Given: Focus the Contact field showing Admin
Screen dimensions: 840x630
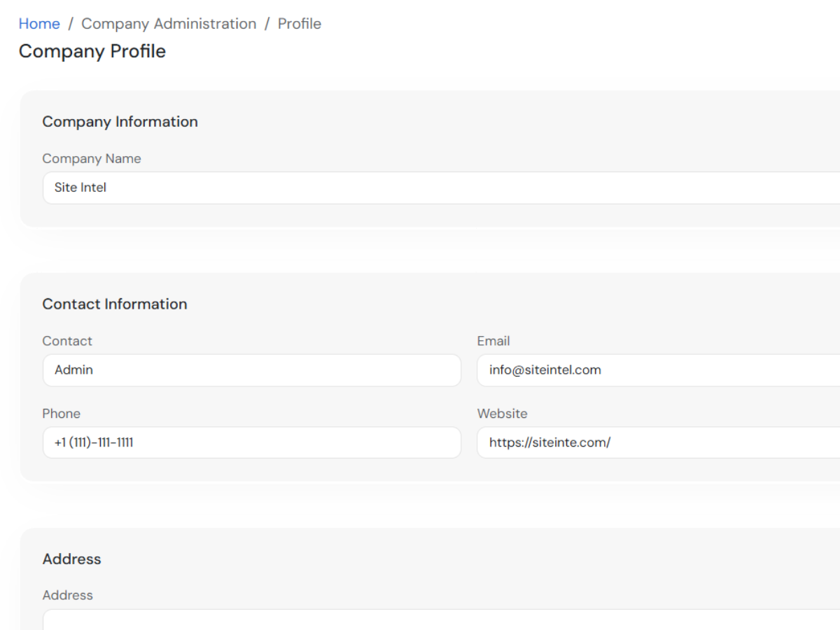Looking at the screenshot, I should [252, 370].
